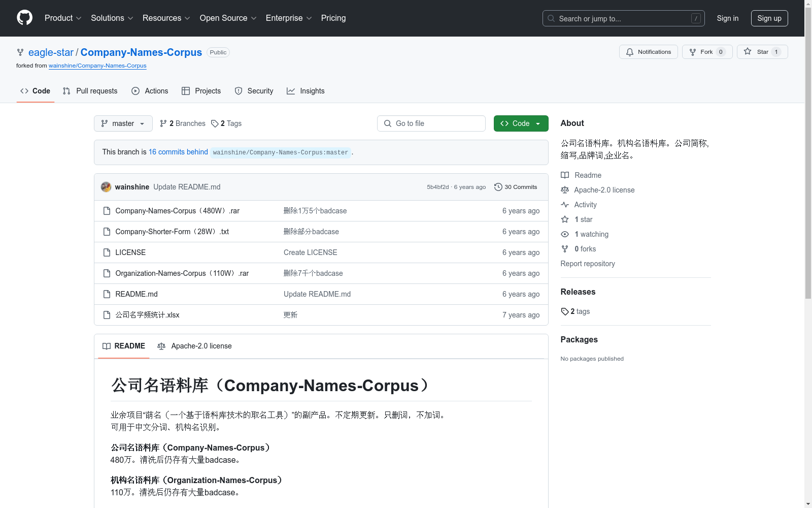This screenshot has width=812, height=508.
Task: Switch to the Pull requests tab
Action: click(x=90, y=91)
